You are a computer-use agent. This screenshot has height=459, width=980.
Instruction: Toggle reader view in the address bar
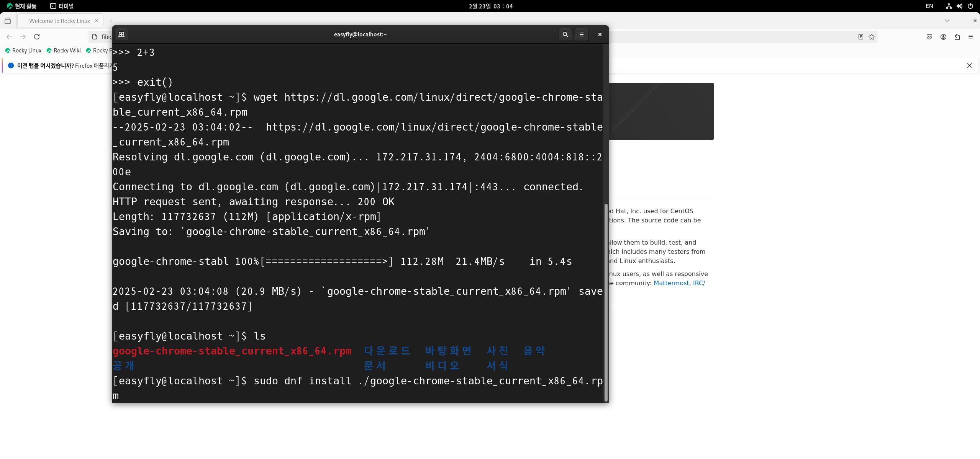(x=860, y=37)
